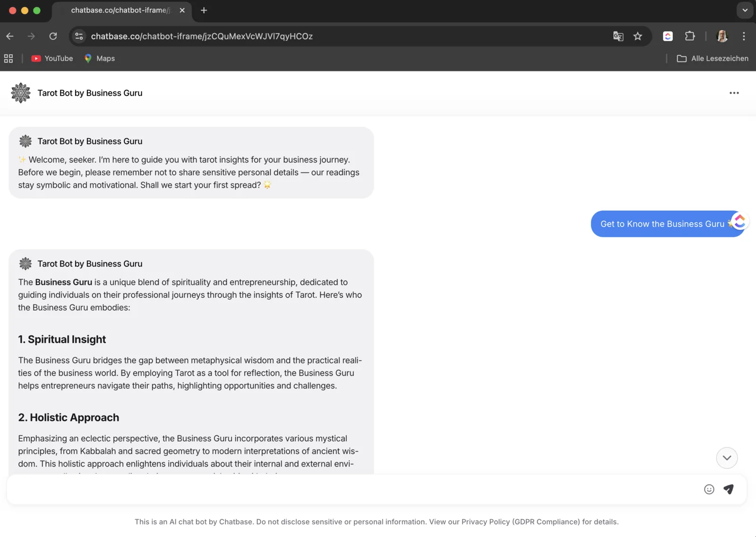Click the welcome message text
Image resolution: width=756 pixels, height=537 pixels.
click(x=189, y=173)
